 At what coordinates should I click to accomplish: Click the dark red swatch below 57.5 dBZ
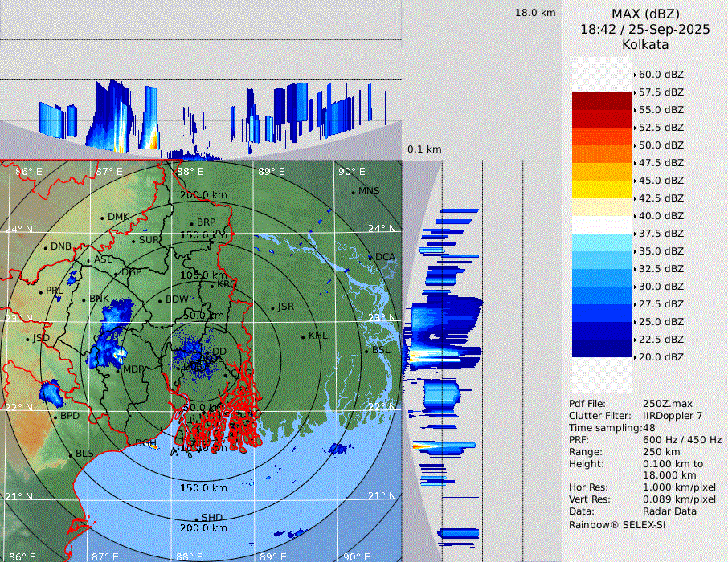602,101
